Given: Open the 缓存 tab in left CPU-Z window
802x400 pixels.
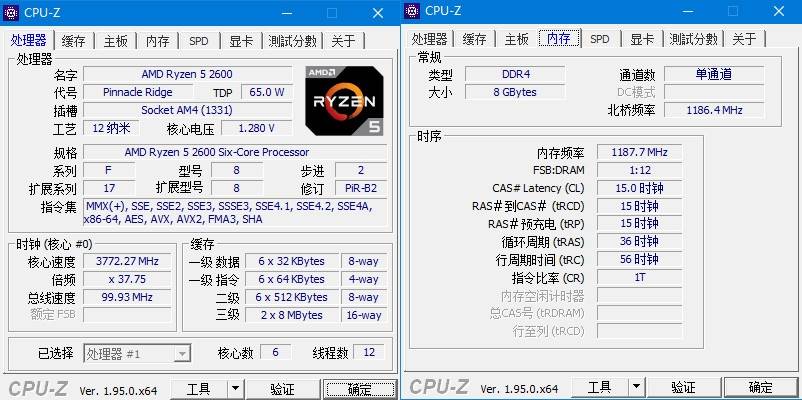Looking at the screenshot, I should pos(73,41).
